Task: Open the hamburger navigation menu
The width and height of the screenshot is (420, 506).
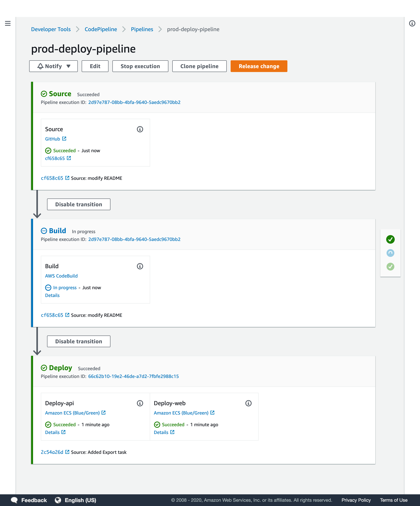Action: [8, 23]
